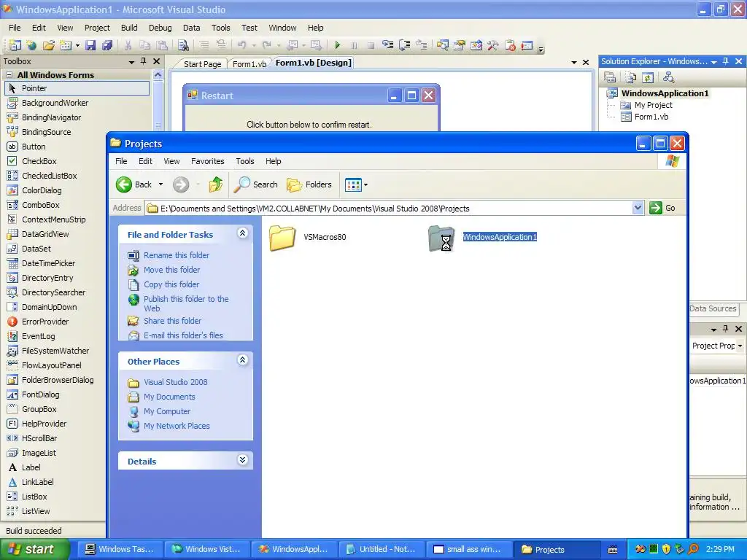Click Solution Explorer Properties icon

(610, 77)
